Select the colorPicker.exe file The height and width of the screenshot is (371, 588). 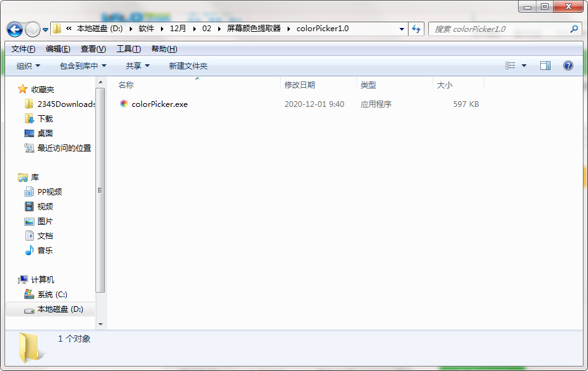[159, 104]
